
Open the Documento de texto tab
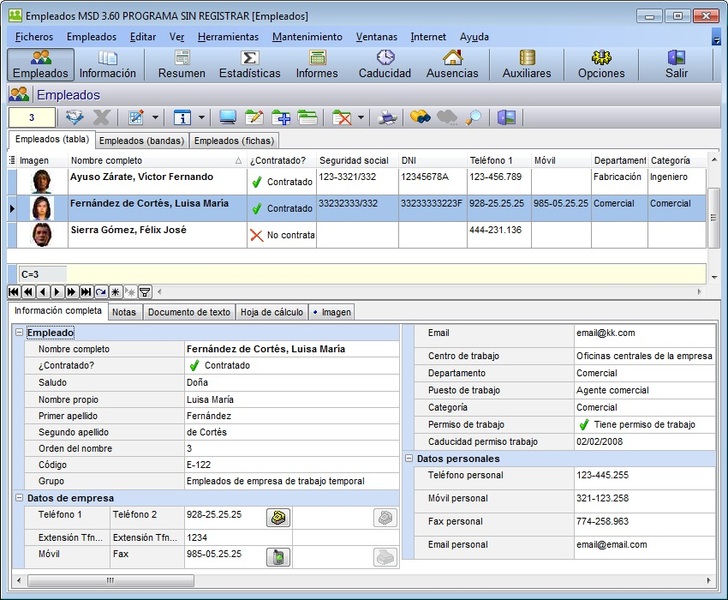(189, 312)
